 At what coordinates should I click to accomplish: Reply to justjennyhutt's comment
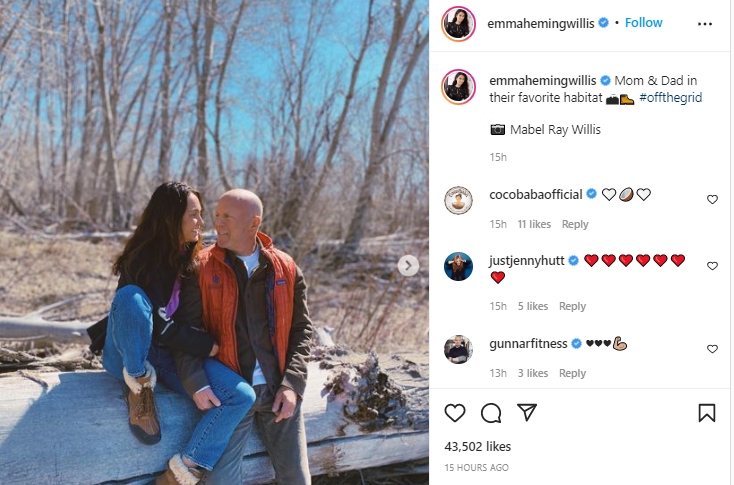coord(572,306)
